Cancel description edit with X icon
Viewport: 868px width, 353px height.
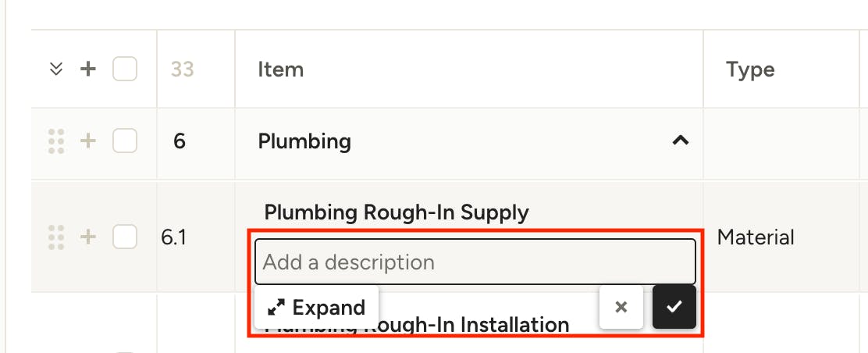621,307
